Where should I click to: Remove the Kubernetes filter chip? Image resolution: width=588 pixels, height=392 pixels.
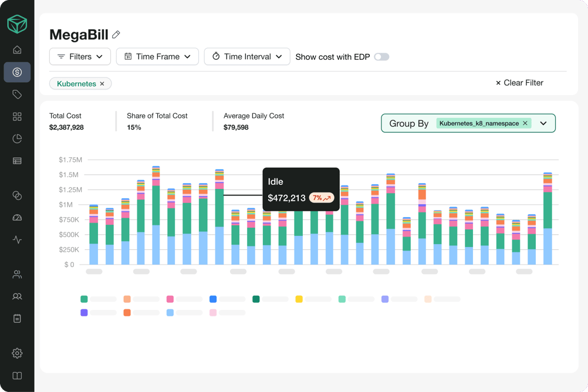pyautogui.click(x=102, y=84)
